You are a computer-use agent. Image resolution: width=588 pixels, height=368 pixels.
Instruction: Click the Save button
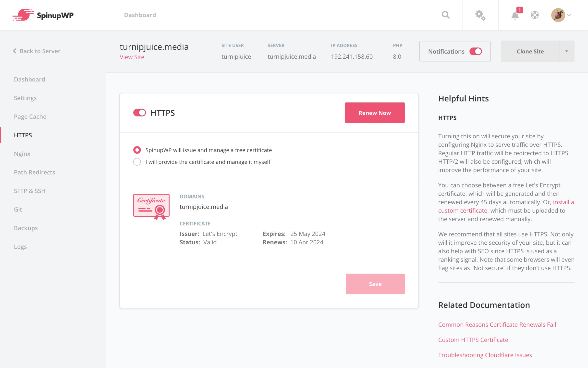(x=375, y=284)
